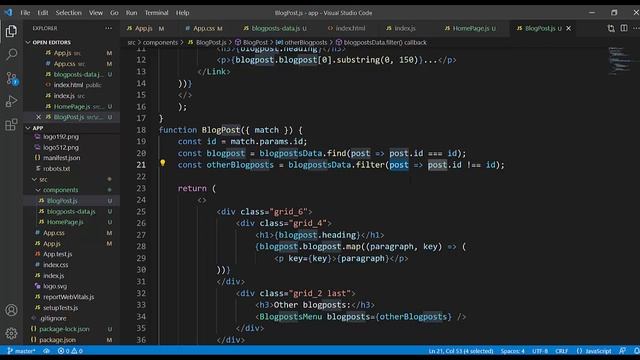The width and height of the screenshot is (640, 360).
Task: Open package.json in the file tree
Action: click(58, 340)
